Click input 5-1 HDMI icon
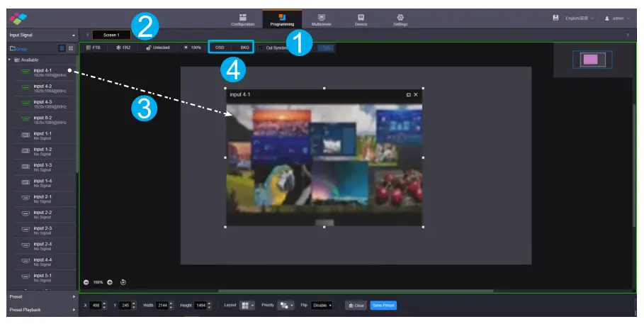644x324 pixels. click(26, 276)
